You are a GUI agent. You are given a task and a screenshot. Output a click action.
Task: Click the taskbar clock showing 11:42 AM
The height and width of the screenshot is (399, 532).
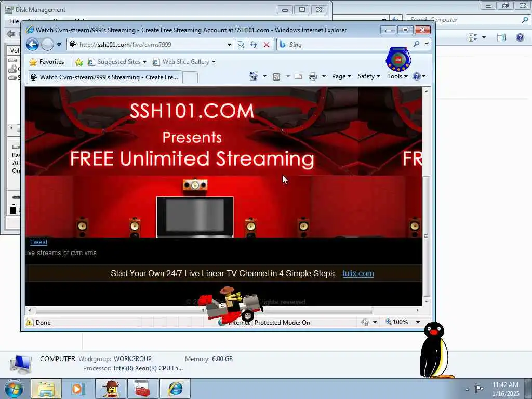point(506,389)
